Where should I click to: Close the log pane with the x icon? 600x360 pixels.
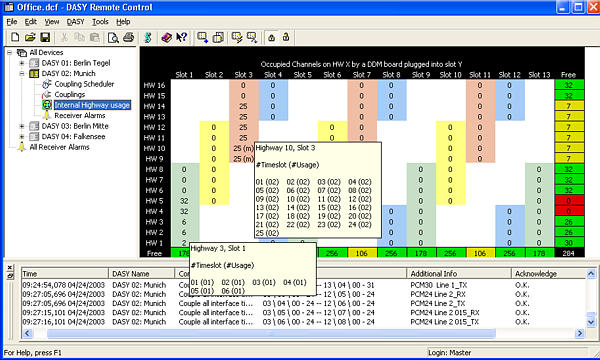coord(10,267)
